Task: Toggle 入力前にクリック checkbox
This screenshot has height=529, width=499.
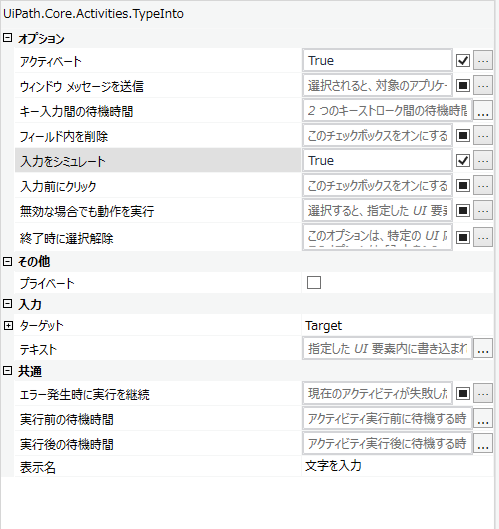Action: click(463, 186)
